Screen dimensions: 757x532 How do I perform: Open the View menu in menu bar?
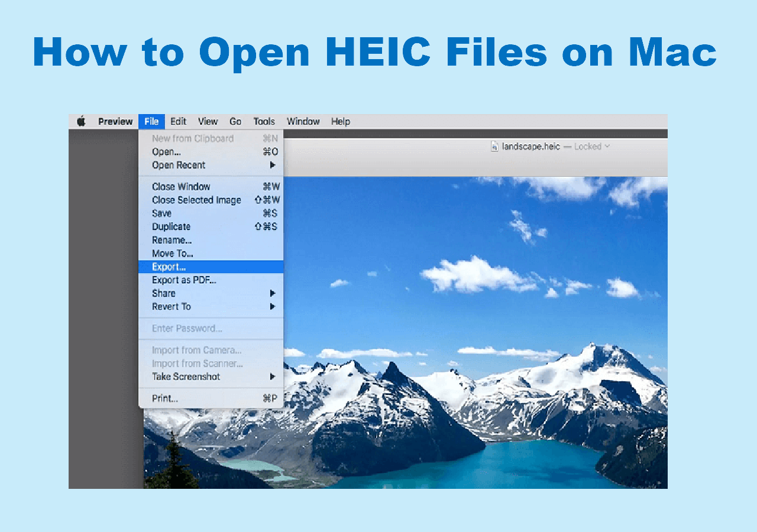(x=208, y=122)
